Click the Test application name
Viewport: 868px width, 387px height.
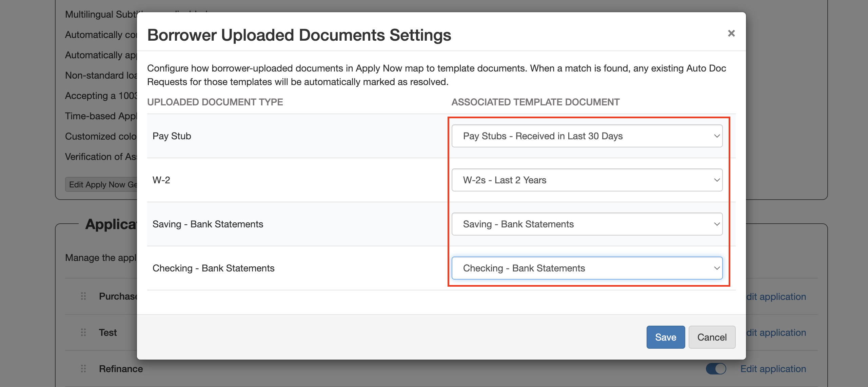click(108, 332)
